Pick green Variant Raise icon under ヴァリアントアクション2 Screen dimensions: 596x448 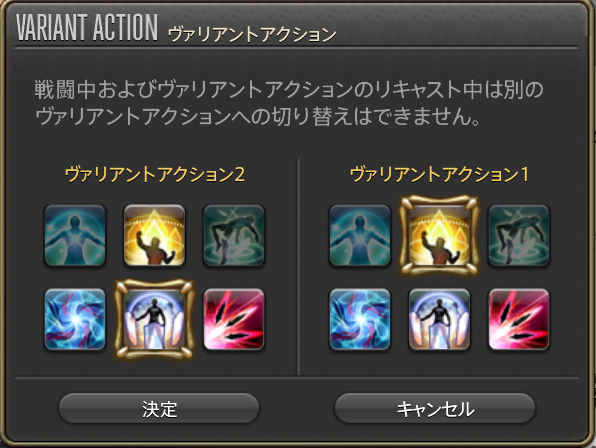[x=234, y=235]
